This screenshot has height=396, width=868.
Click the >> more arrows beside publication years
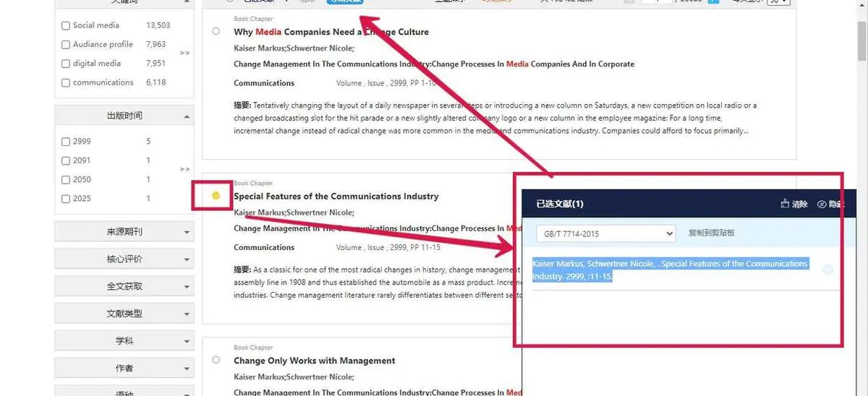pos(185,169)
